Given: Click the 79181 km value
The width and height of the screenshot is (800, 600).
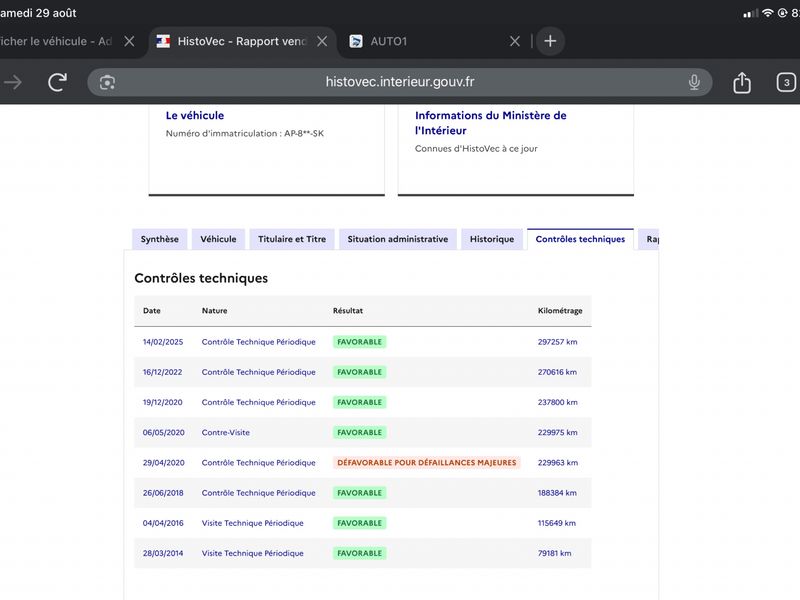Looking at the screenshot, I should point(555,553).
